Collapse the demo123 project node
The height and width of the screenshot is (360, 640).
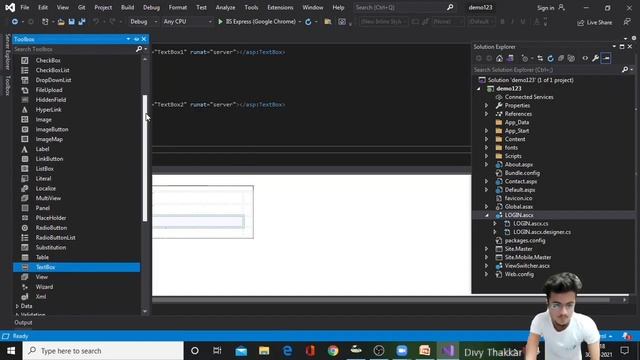[x=479, y=89]
